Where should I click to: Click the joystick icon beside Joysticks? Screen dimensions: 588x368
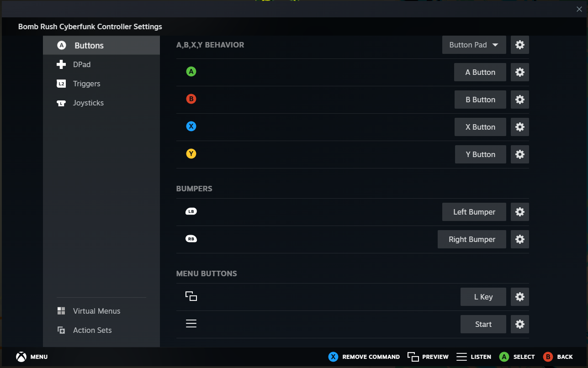click(x=61, y=103)
